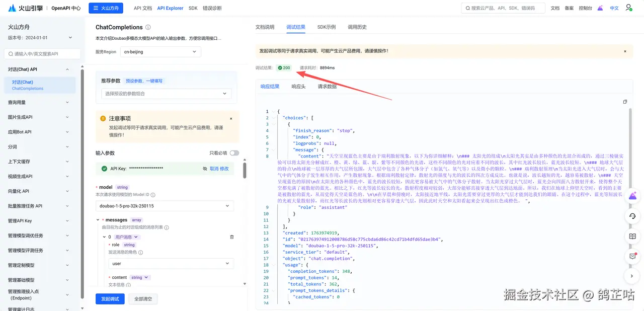This screenshot has height=311, width=644.
Task: Copy the response JSON with copy icon
Action: tap(625, 102)
